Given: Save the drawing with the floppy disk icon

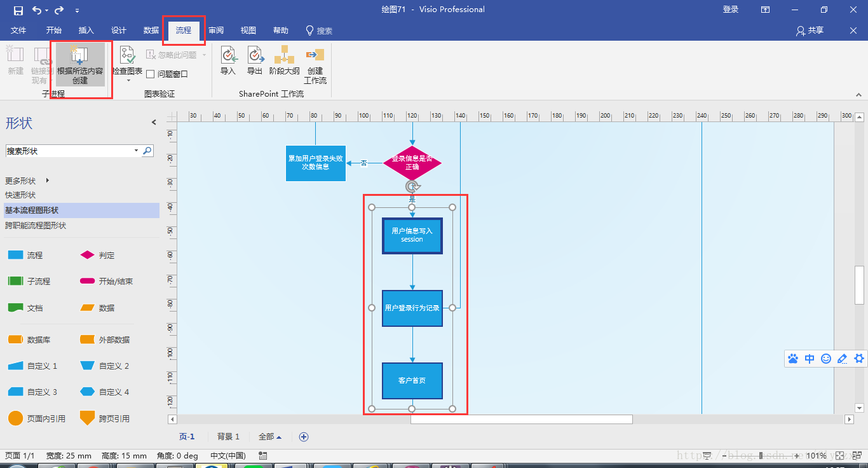Looking at the screenshot, I should 18,10.
